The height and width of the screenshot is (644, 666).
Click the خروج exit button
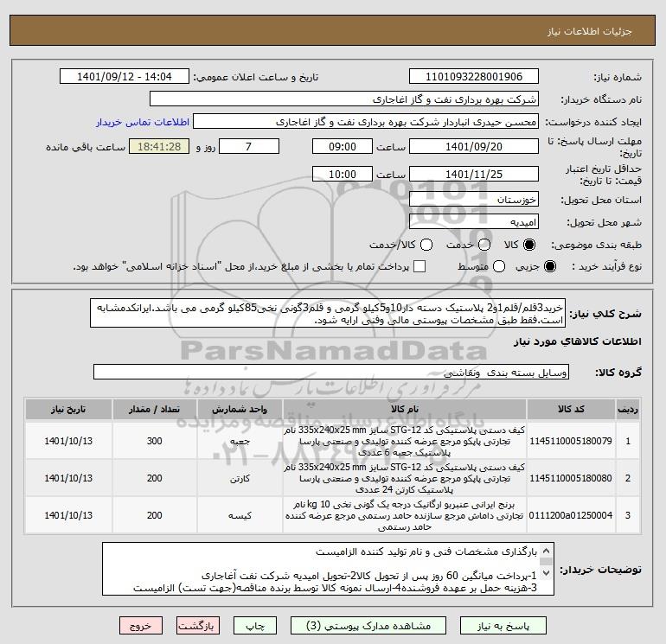(141, 626)
